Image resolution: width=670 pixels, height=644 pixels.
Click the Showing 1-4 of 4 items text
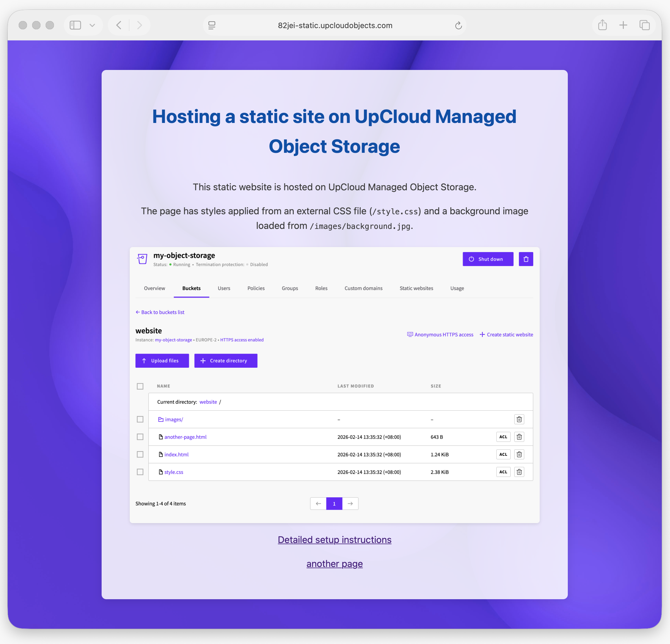pyautogui.click(x=161, y=503)
